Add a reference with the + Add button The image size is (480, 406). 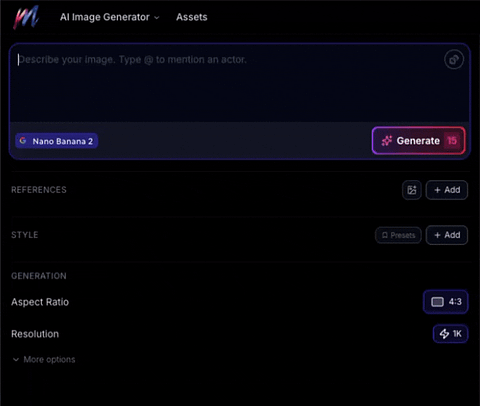pos(447,190)
